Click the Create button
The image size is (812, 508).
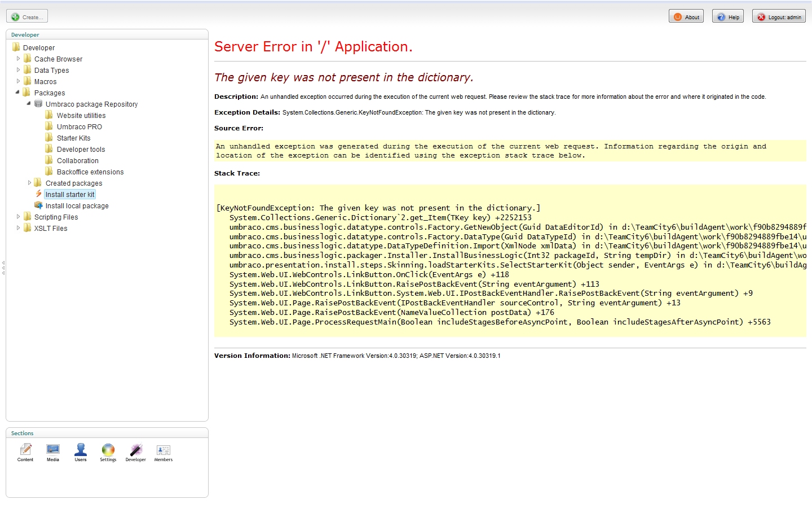point(27,16)
